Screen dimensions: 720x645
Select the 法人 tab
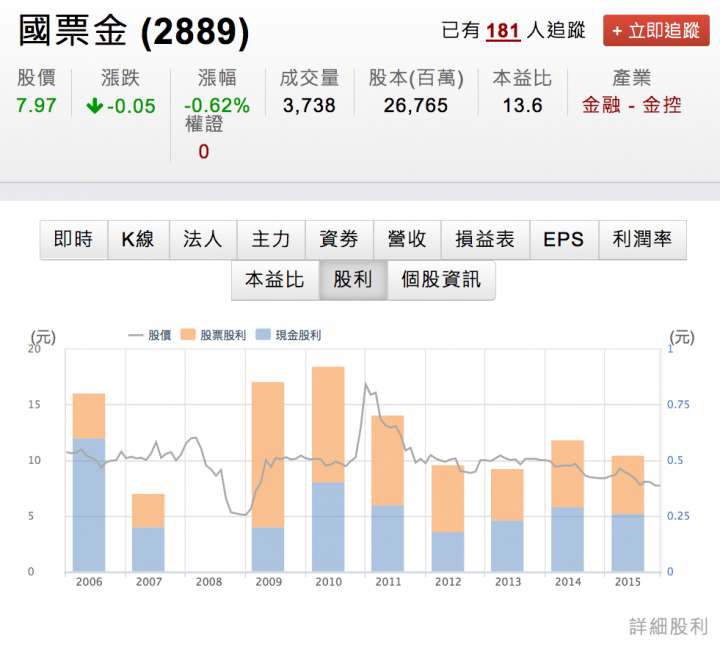point(203,239)
